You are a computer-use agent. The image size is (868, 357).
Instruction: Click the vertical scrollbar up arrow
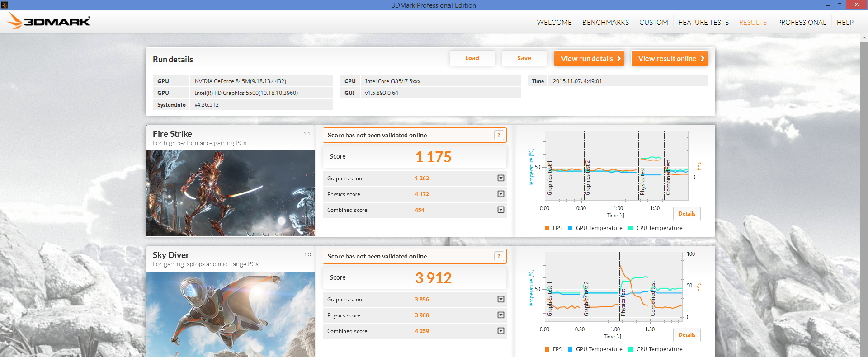click(864, 38)
